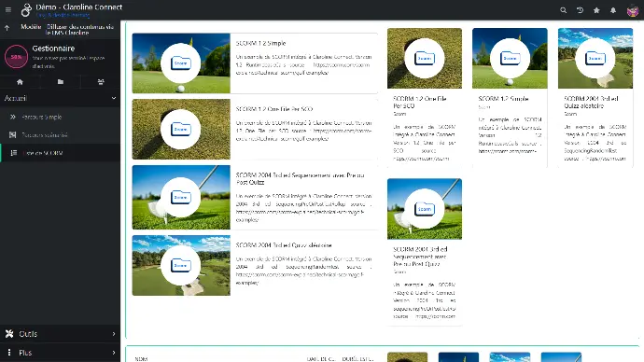Click the Outils tools icon

point(9,334)
